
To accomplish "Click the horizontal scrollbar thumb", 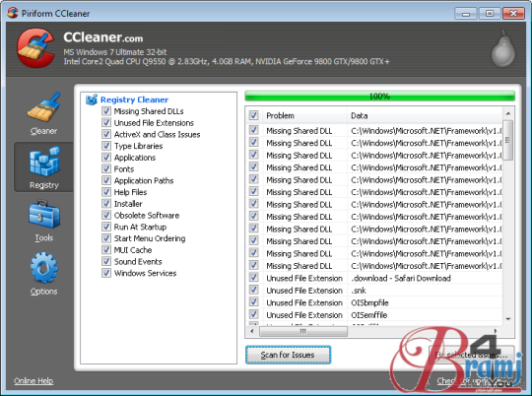I will [x=303, y=331].
